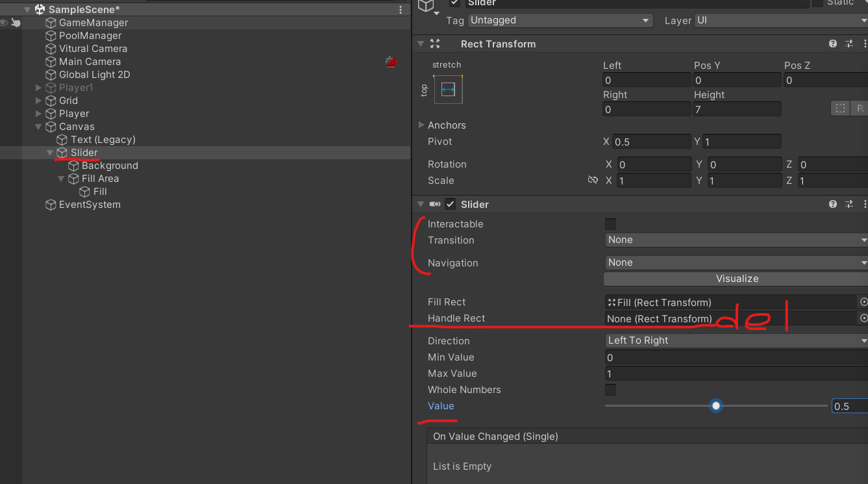Screen dimensions: 868x484
Task: Click the anchor preset stretch box
Action: 448,90
